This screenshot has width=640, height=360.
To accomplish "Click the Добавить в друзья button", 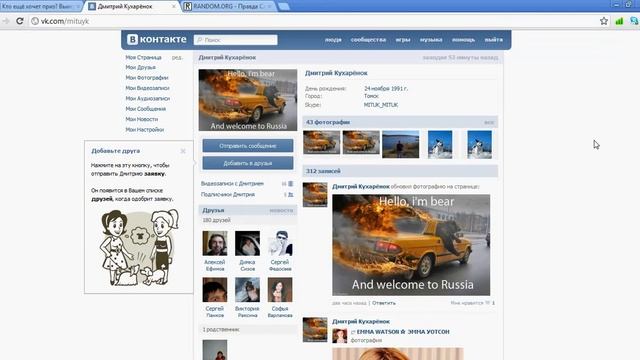I will click(x=248, y=163).
